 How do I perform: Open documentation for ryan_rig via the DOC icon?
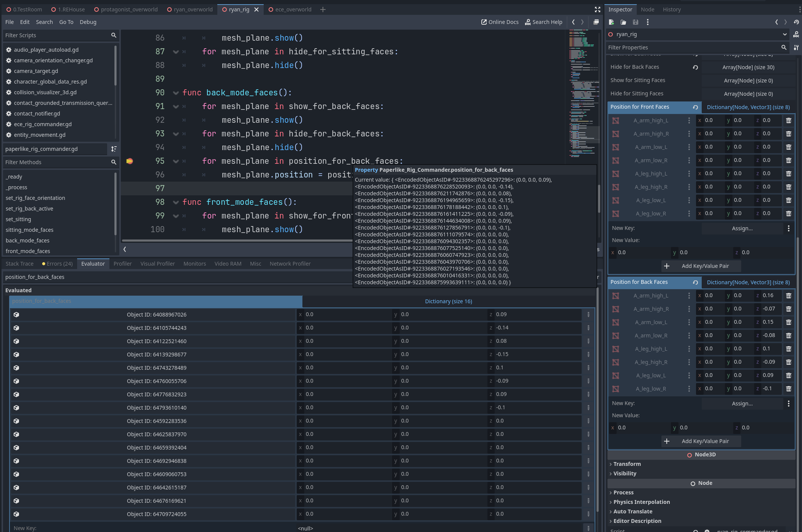coord(796,34)
